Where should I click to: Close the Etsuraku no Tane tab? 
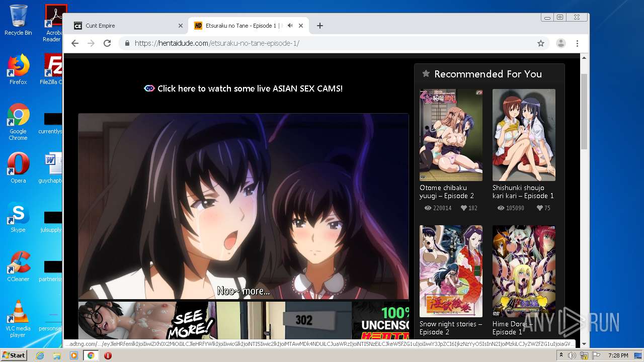point(301,26)
